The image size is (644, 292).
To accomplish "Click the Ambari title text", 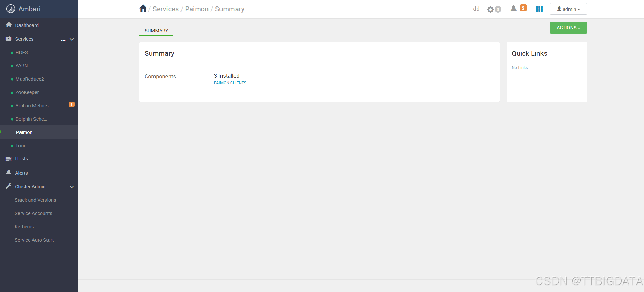I will coord(29,9).
